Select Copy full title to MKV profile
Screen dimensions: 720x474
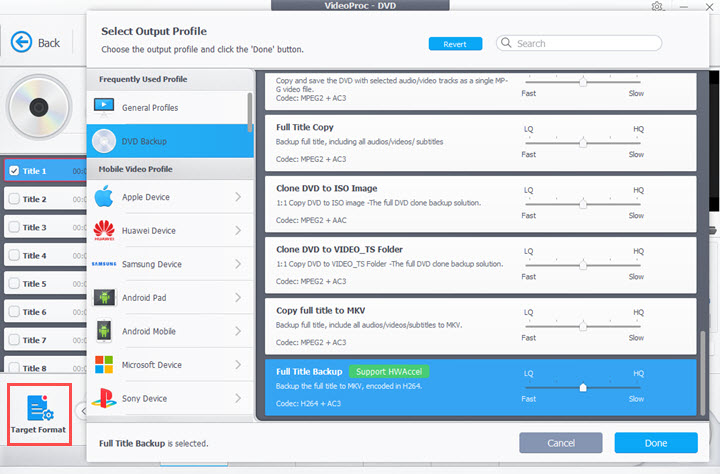pos(480,326)
